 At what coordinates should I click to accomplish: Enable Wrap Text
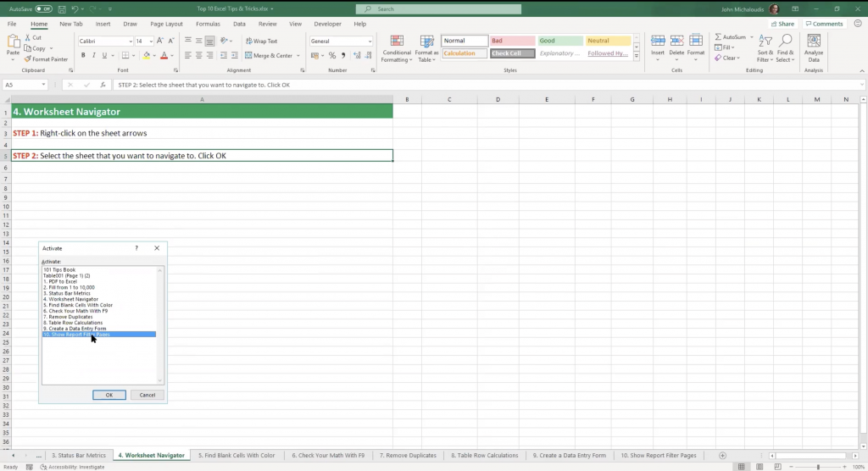tap(261, 41)
